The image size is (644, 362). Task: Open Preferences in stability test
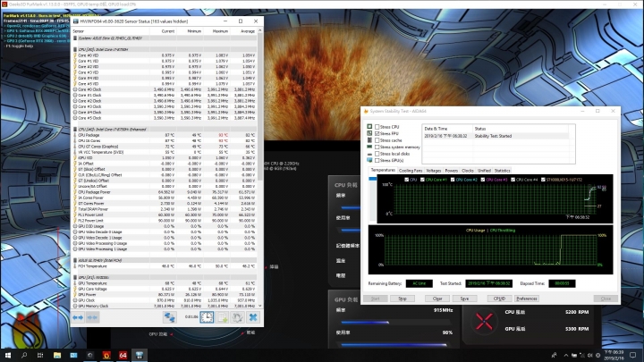(x=527, y=299)
